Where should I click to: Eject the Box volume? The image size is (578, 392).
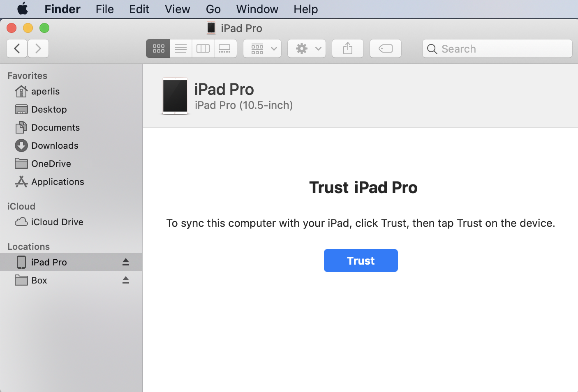point(126,280)
